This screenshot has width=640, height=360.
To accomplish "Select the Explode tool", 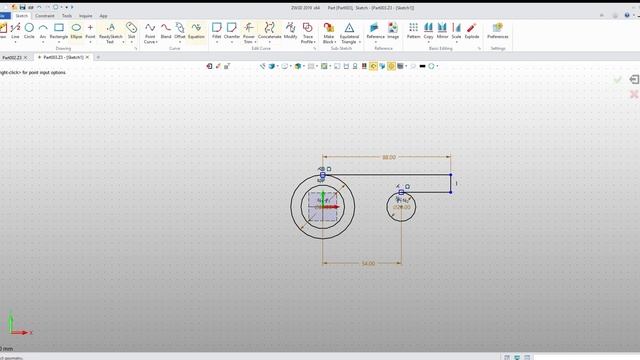I will [x=472, y=31].
